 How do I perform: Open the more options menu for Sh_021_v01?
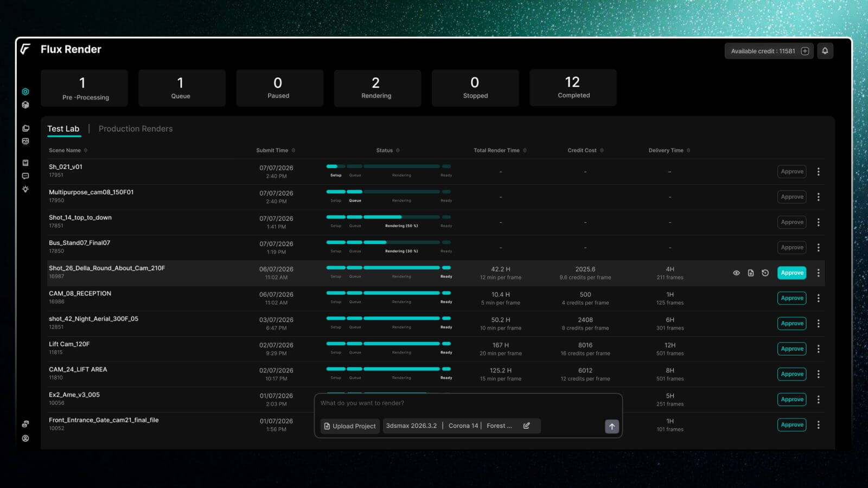(819, 171)
